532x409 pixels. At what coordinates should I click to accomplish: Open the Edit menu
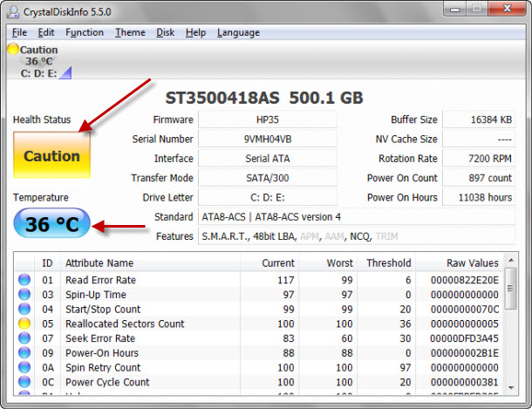click(46, 32)
